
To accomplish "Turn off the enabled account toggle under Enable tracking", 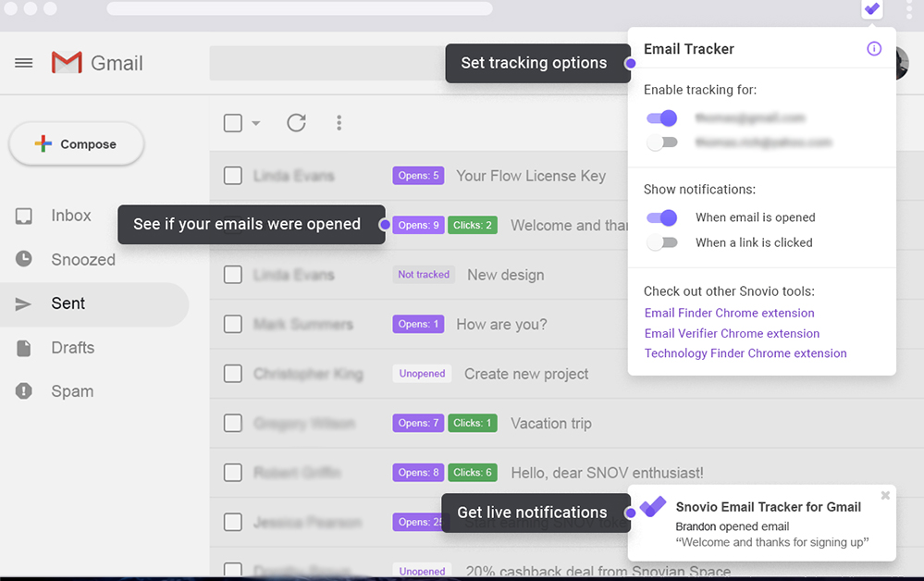I will pos(661,117).
